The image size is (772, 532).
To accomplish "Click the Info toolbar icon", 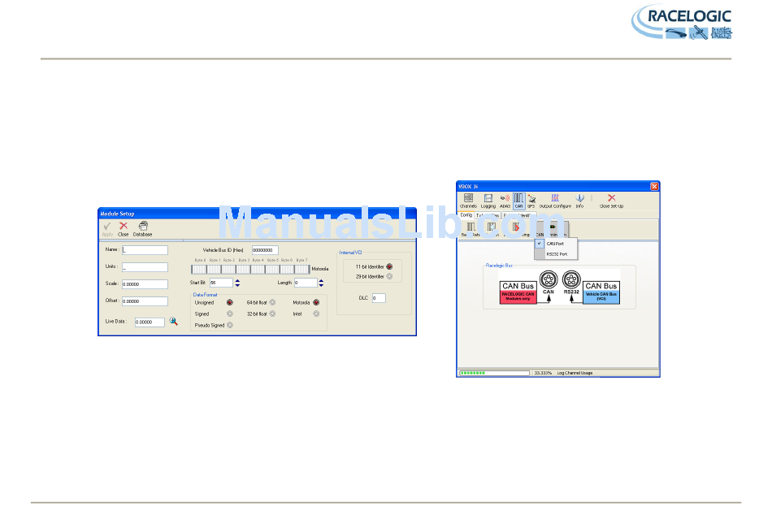I will [x=579, y=200].
